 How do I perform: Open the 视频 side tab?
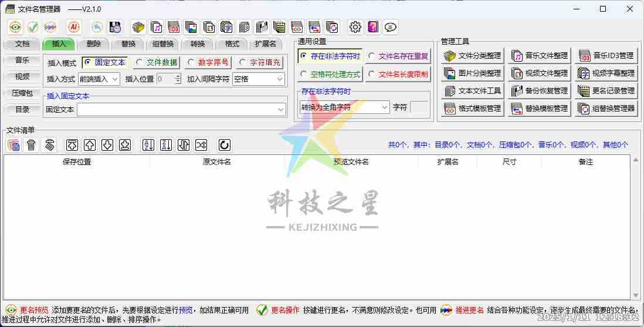[x=22, y=76]
